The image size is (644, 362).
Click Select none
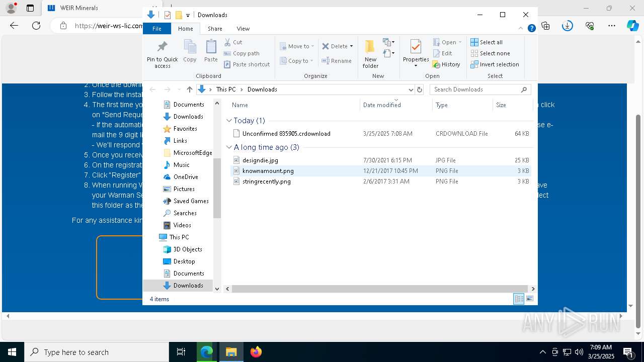pos(490,53)
